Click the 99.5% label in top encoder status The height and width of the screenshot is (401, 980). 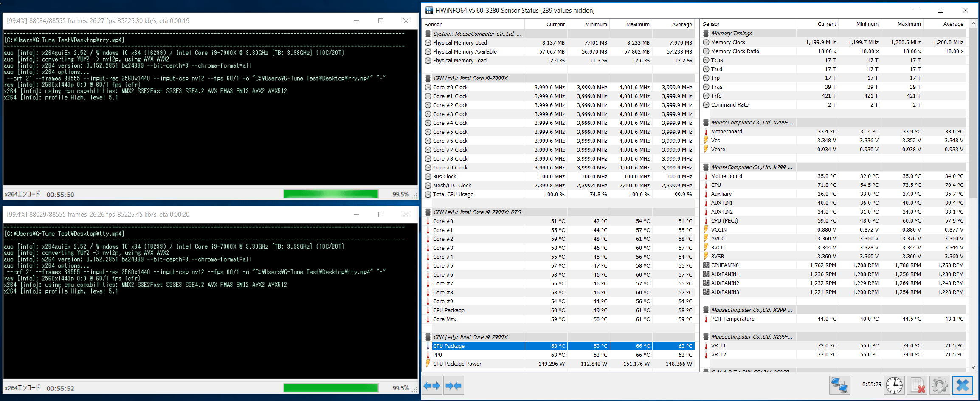(x=401, y=195)
